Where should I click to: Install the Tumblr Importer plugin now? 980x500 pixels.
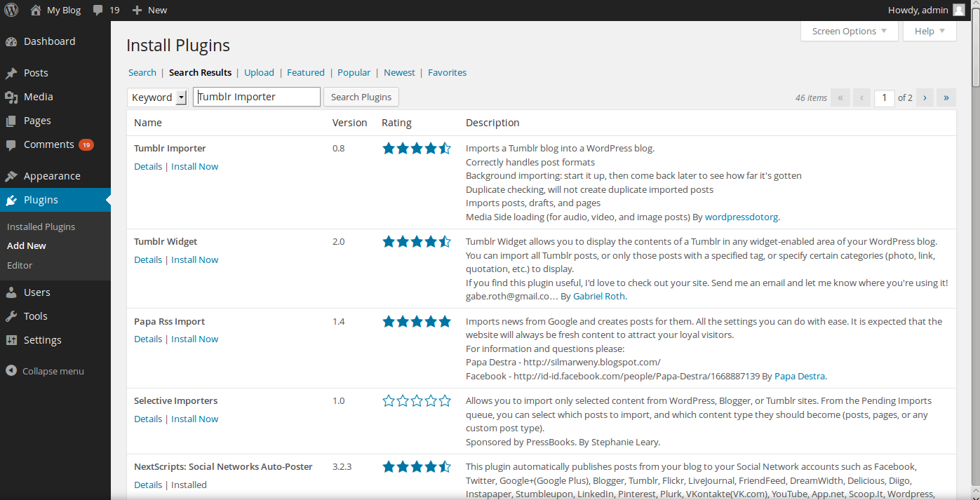(194, 166)
